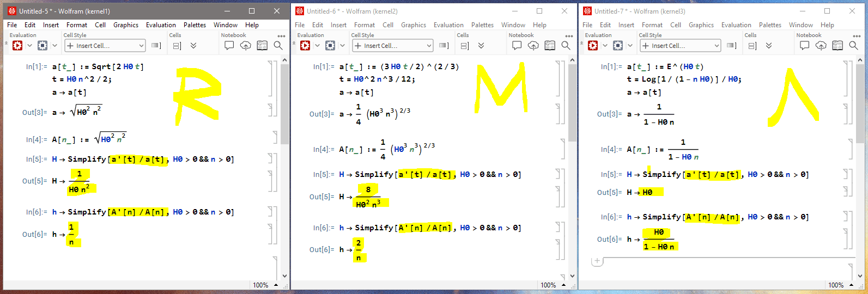Open the Insert Cell dropdown in Untitled-5
868x294 pixels.
pos(105,46)
